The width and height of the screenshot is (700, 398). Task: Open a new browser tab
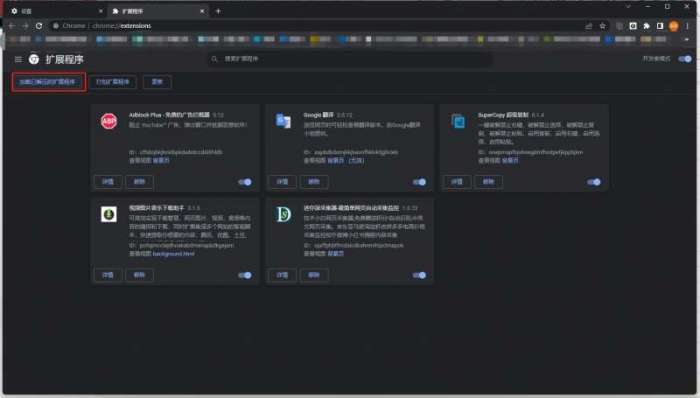click(x=218, y=11)
